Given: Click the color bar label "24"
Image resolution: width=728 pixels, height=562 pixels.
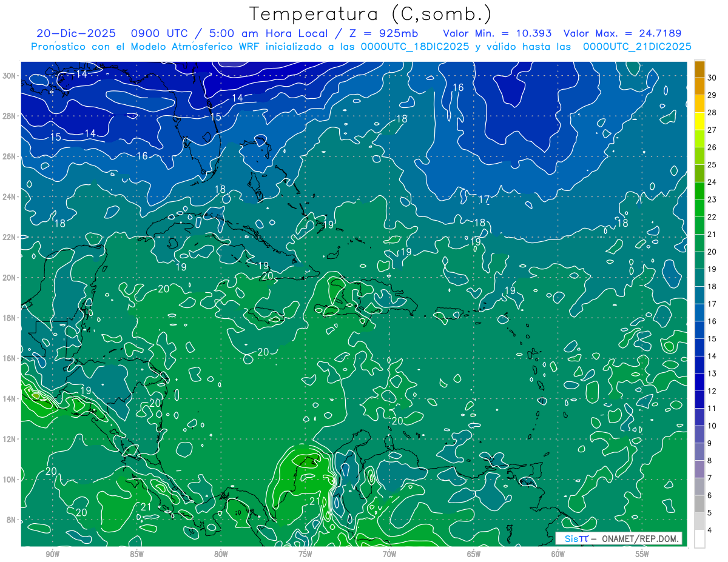Looking at the screenshot, I should click(712, 182).
